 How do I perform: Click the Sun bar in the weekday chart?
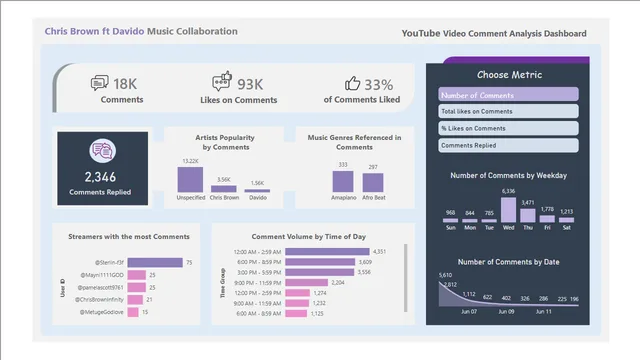[x=451, y=220]
